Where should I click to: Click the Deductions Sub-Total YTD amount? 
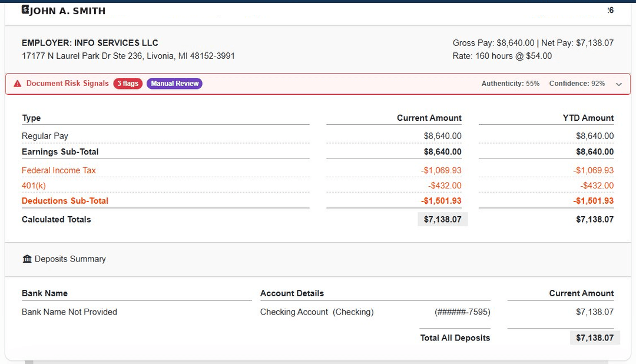tap(594, 201)
